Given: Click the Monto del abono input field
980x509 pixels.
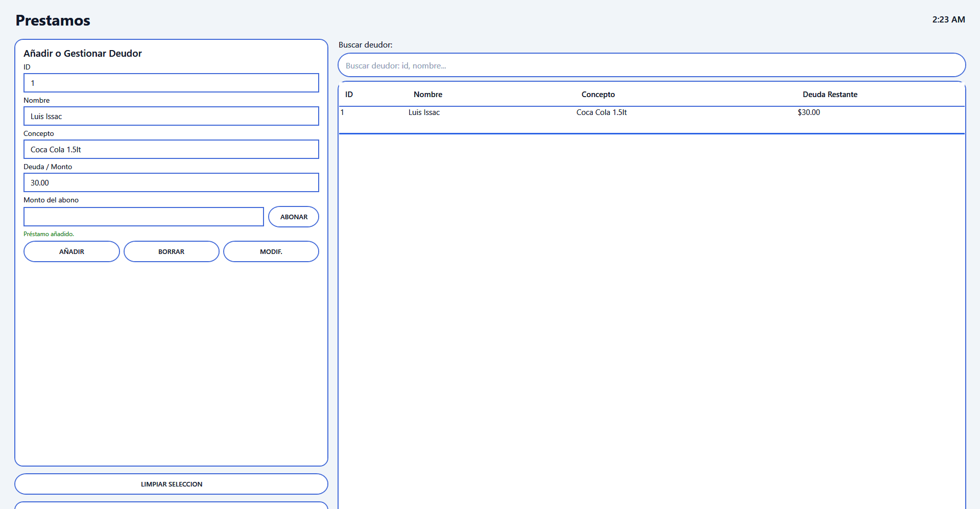Looking at the screenshot, I should tap(144, 217).
